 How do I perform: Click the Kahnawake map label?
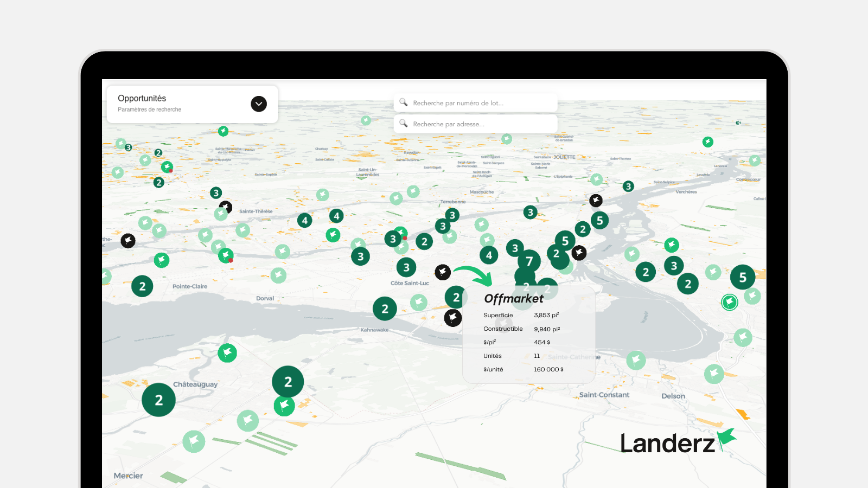(x=374, y=330)
